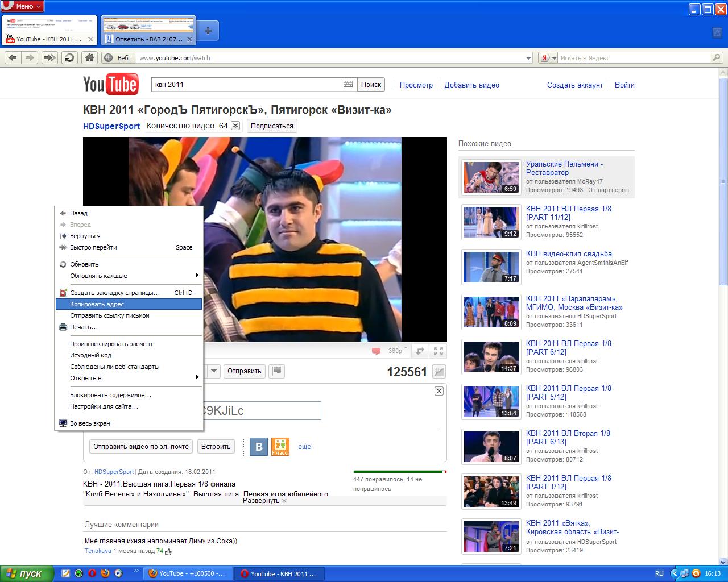Toggle video player size expand button
Screen dimensions: 728x582
(420, 351)
